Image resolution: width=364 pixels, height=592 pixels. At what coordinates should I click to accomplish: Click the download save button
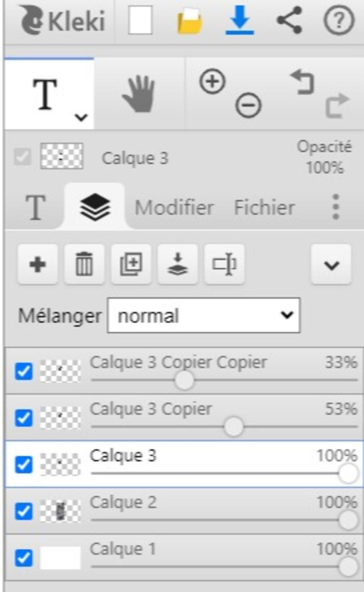240,21
